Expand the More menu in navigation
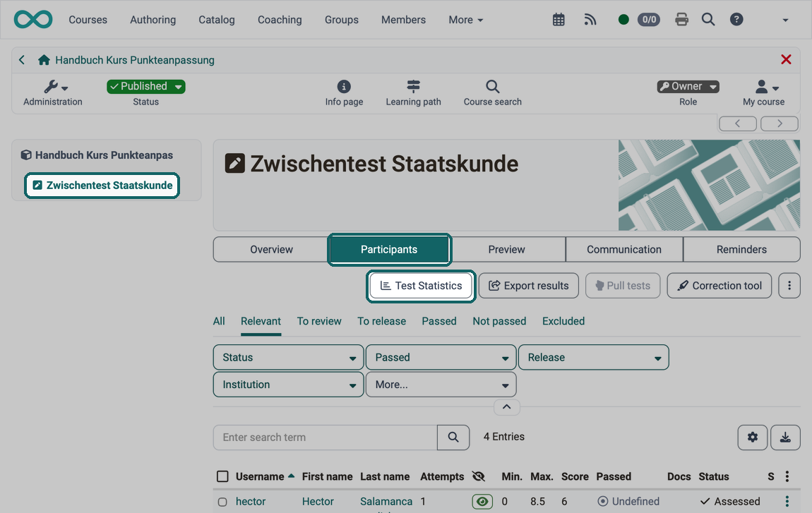The width and height of the screenshot is (812, 513). (465, 20)
